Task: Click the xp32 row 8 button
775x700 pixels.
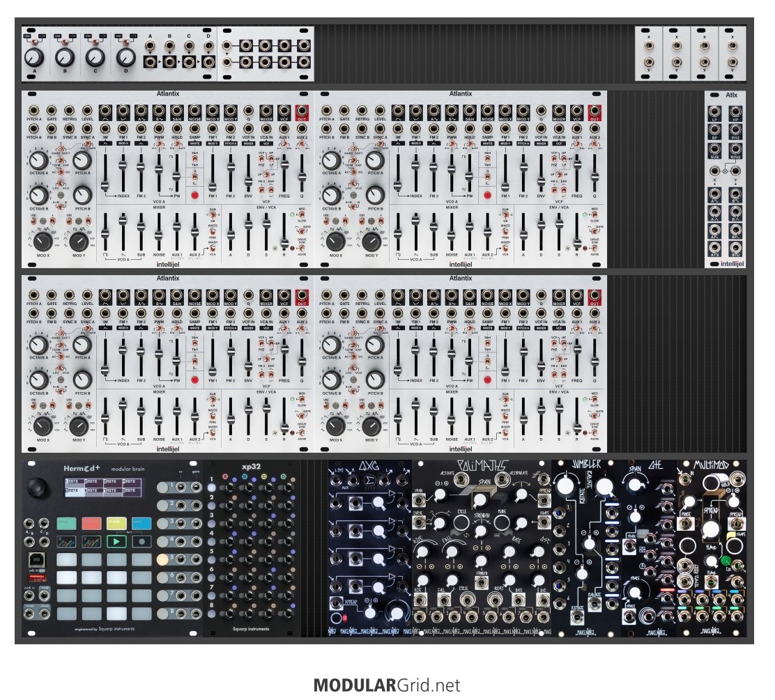Action: point(212,614)
